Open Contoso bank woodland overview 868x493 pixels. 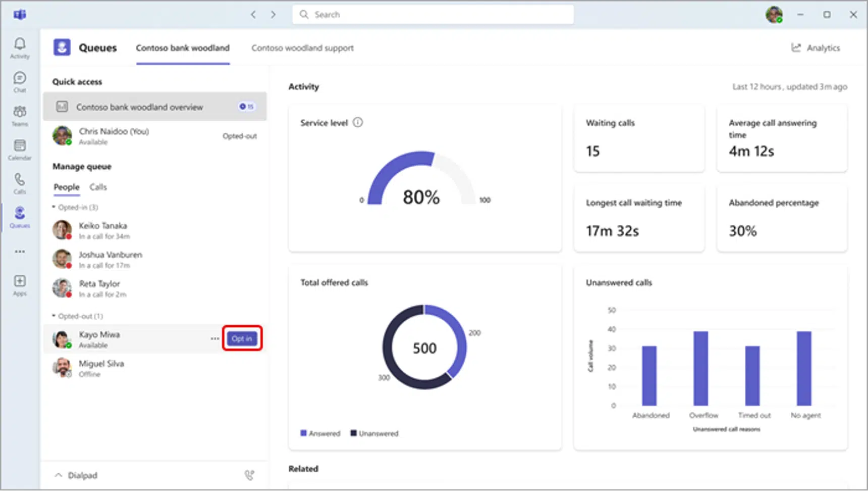pos(155,107)
